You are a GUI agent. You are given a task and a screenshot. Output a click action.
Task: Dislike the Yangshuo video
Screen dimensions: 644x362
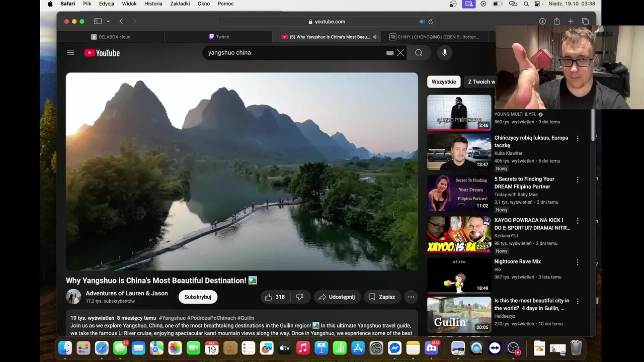point(300,297)
